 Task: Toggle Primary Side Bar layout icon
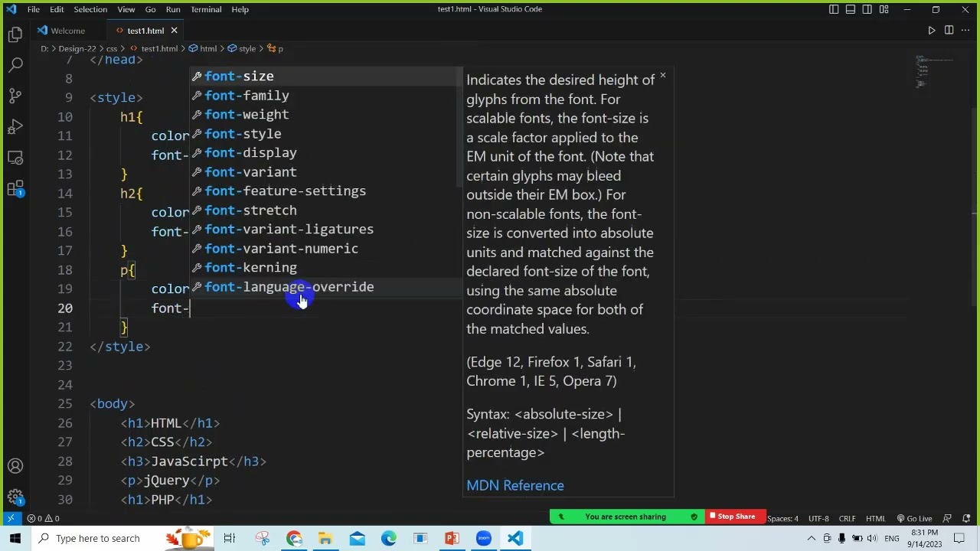[834, 9]
